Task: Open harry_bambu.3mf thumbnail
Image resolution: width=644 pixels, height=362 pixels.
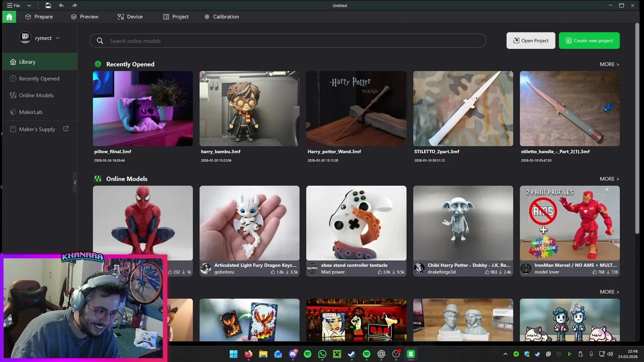Action: point(250,109)
